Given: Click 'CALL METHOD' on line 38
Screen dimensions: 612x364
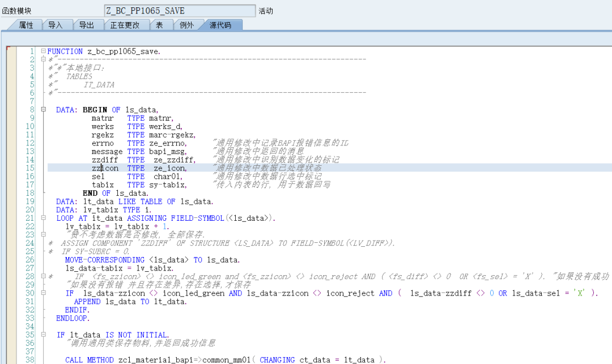Looking at the screenshot, I should 90,359.
